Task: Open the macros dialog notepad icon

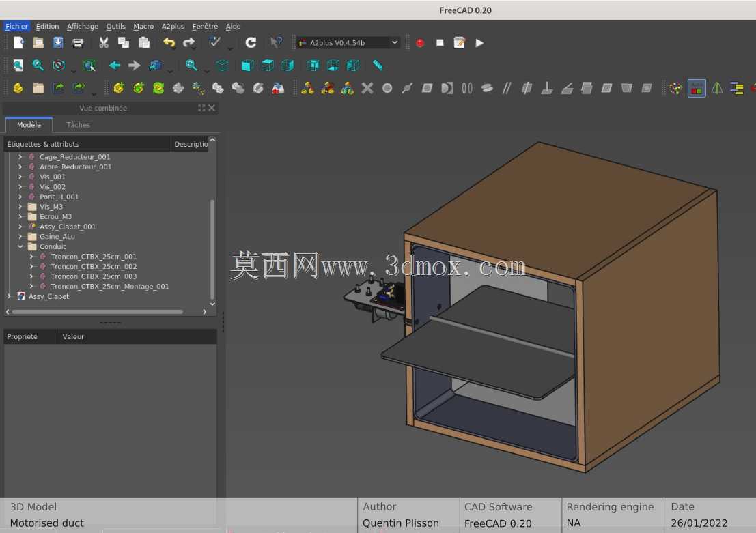Action: coord(460,43)
